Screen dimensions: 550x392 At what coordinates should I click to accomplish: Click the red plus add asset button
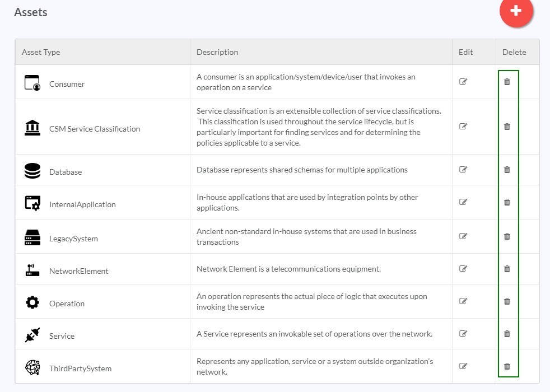[x=516, y=11]
